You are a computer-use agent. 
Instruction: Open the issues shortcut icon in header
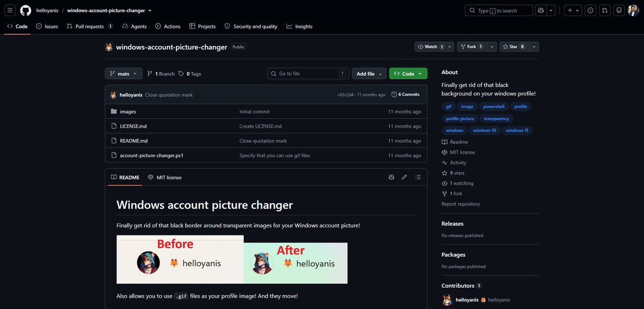(591, 11)
